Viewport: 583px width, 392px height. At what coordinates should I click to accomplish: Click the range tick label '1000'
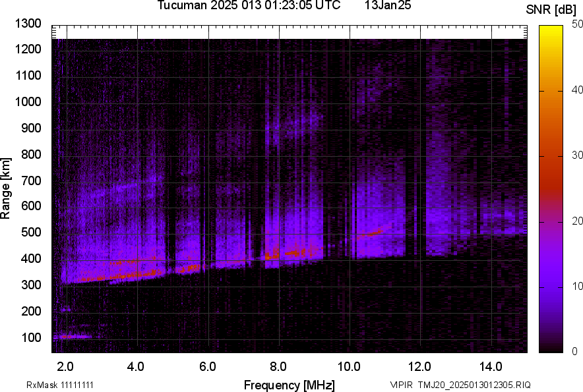coord(28,101)
